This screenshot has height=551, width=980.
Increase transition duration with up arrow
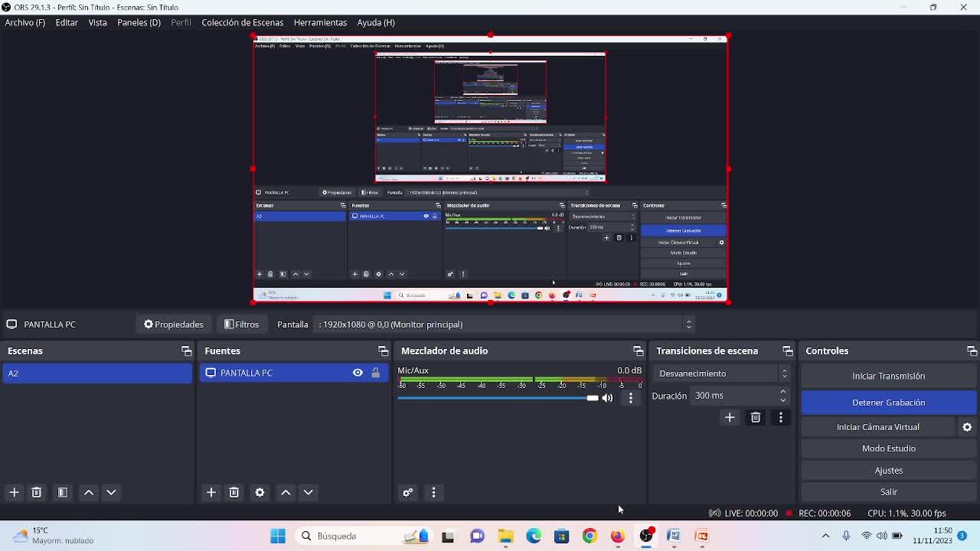(782, 392)
